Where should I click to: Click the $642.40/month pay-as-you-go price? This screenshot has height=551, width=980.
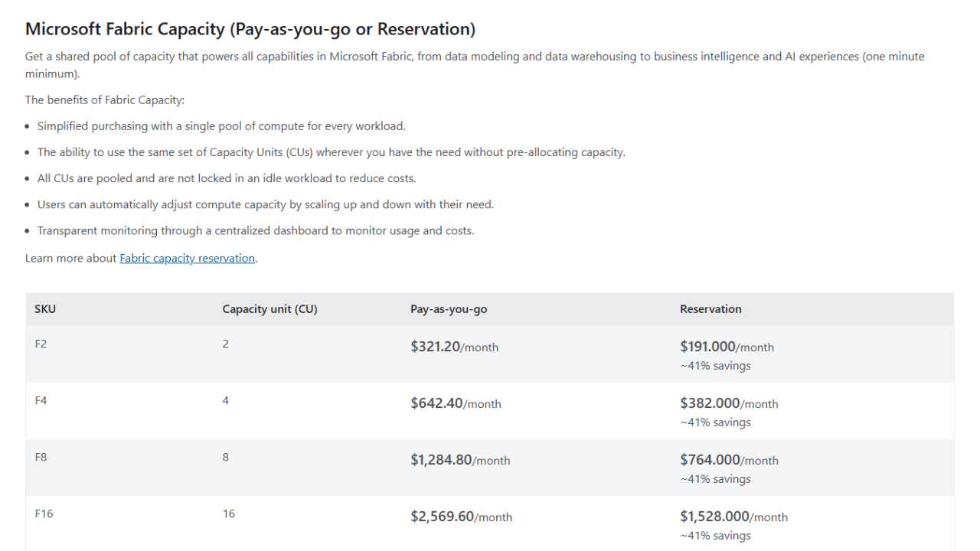(x=456, y=403)
